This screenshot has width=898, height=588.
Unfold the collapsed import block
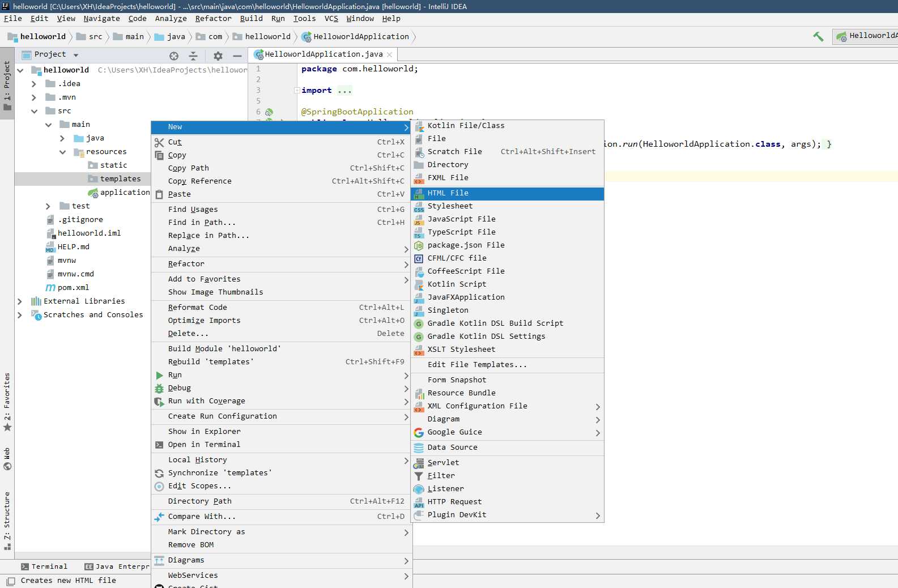point(297,91)
